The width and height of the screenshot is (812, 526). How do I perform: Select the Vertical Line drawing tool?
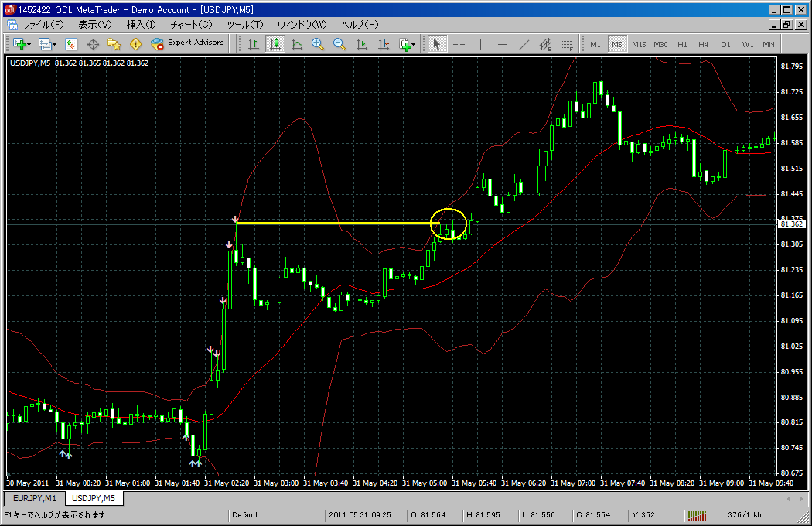click(x=480, y=44)
